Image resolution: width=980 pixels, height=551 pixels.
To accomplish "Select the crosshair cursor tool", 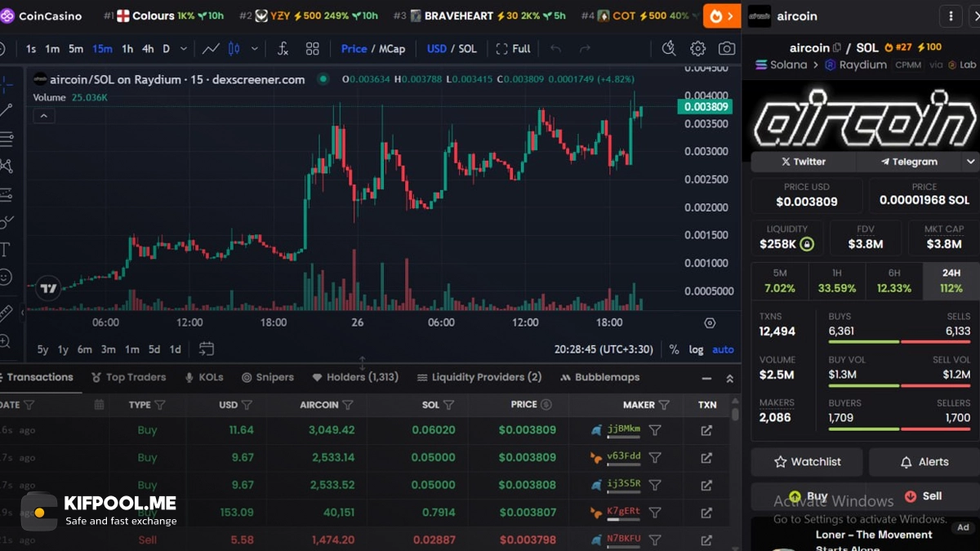I will tap(6, 83).
